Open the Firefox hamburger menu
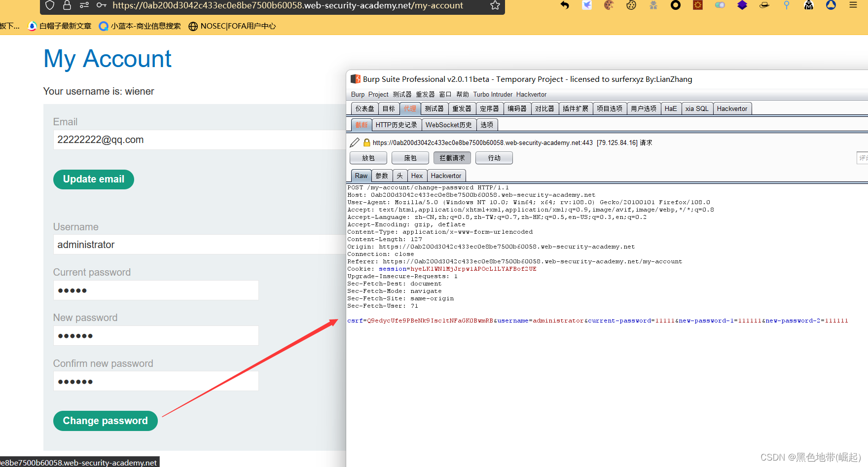Image resolution: width=868 pixels, height=467 pixels. pyautogui.click(x=853, y=5)
